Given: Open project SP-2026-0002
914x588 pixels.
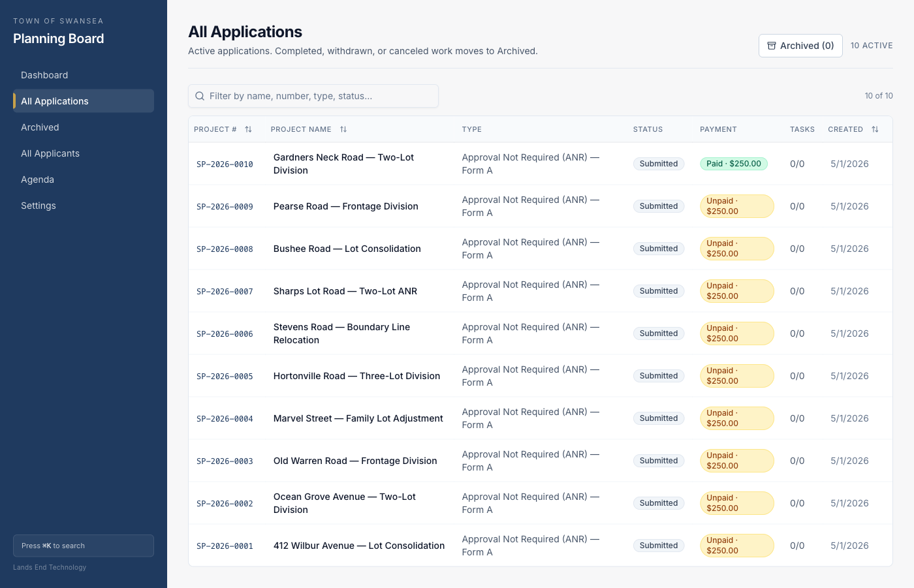Looking at the screenshot, I should [225, 504].
